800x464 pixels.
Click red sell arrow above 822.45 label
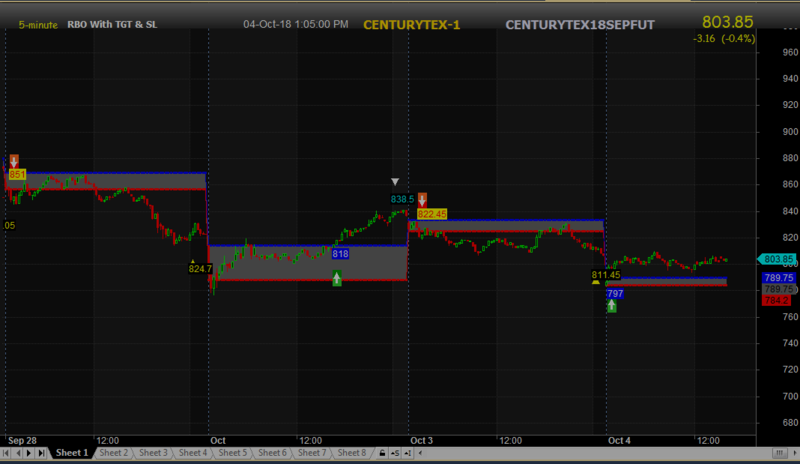(422, 200)
